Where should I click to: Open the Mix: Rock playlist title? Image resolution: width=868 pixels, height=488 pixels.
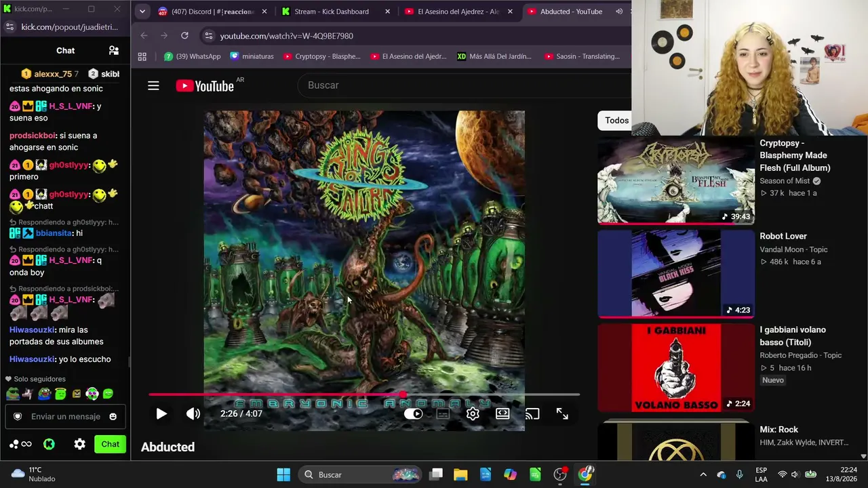tap(778, 430)
